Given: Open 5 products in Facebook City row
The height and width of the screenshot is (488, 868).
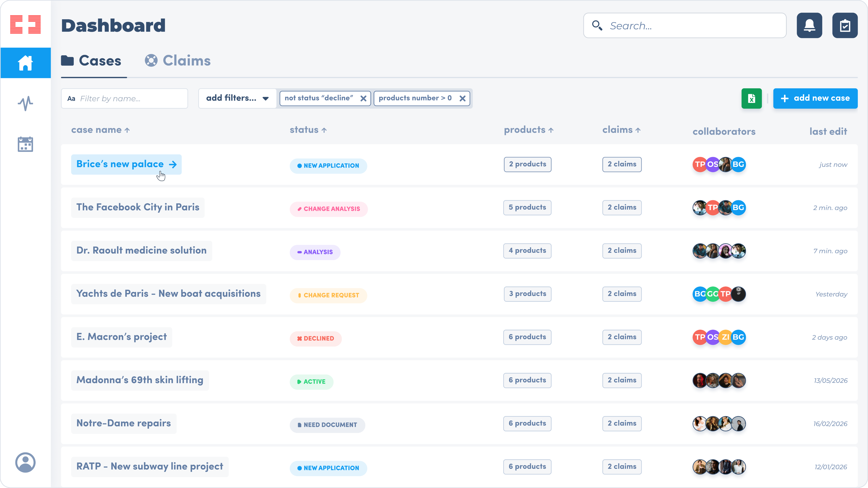Looking at the screenshot, I should point(527,208).
